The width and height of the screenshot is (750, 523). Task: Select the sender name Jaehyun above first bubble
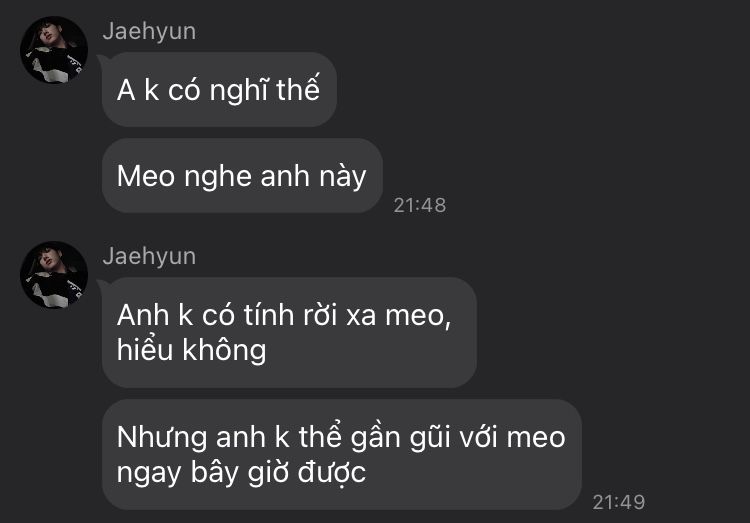point(149,32)
